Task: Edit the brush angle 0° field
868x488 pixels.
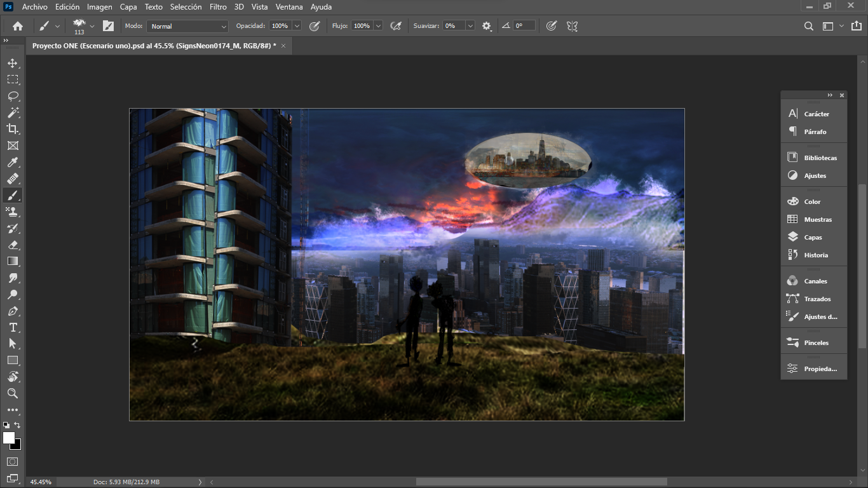Action: (524, 26)
